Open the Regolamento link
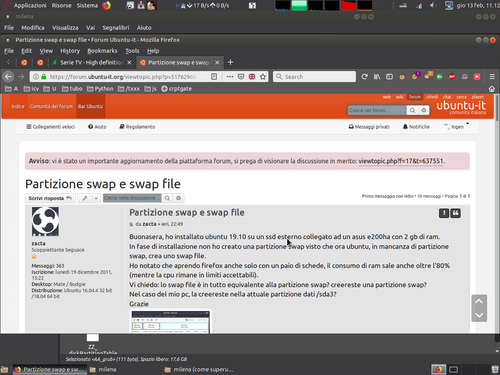 pyautogui.click(x=137, y=127)
